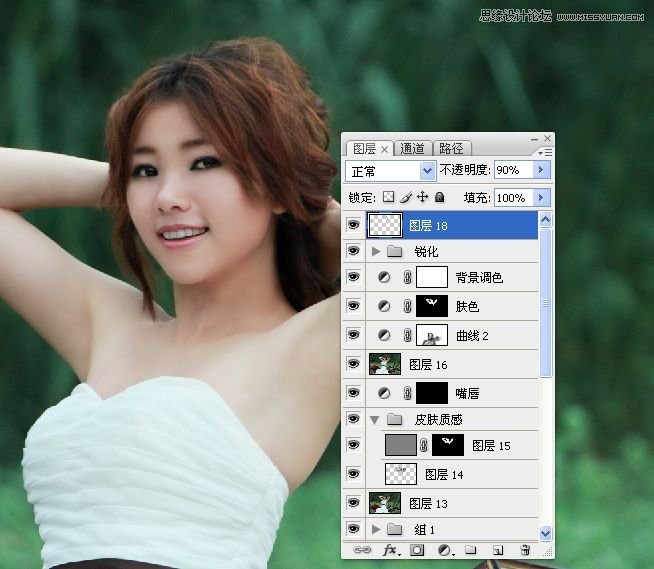
Task: Close the 图层 tab with x
Action: (x=385, y=149)
